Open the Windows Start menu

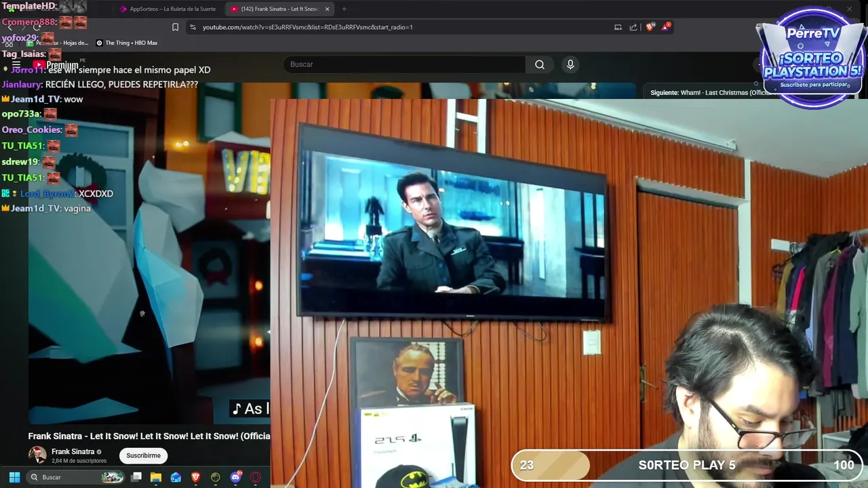(x=14, y=477)
